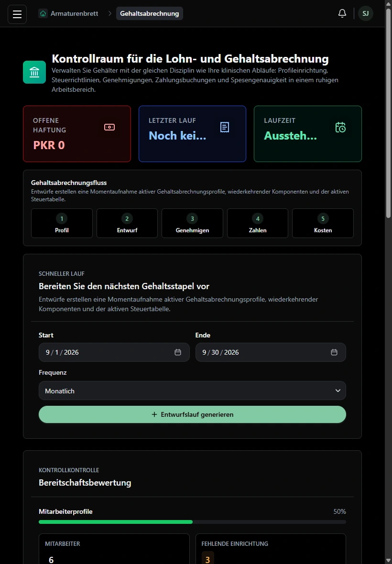Click the calendar-clock icon in Laufzeit card
This screenshot has width=392, height=564.
point(340,127)
